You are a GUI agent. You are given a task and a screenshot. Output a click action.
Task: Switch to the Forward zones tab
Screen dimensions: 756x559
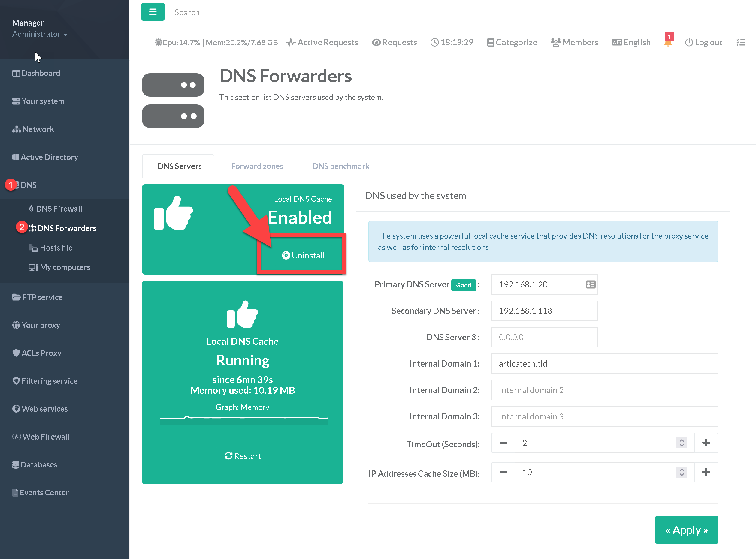(x=257, y=166)
